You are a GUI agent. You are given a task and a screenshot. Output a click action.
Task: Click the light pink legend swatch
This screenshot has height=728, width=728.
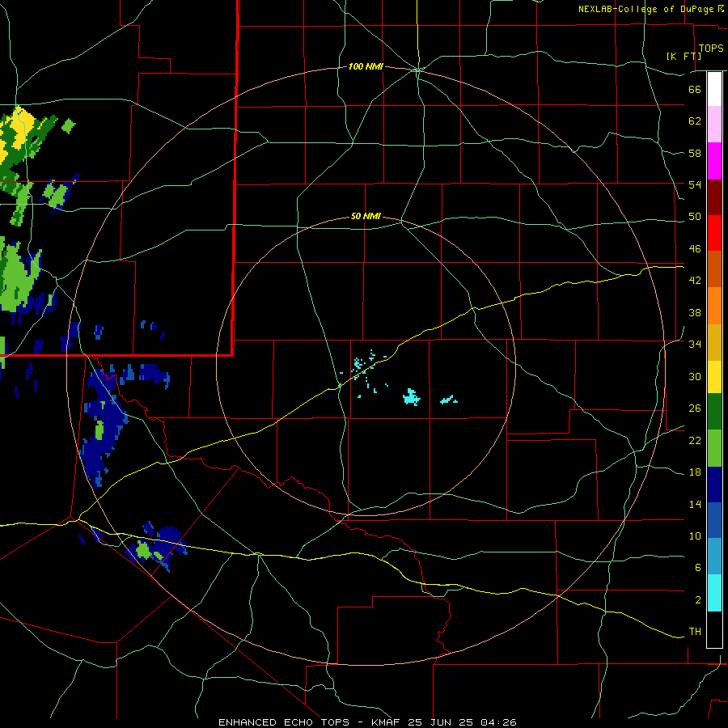pyautogui.click(x=714, y=124)
